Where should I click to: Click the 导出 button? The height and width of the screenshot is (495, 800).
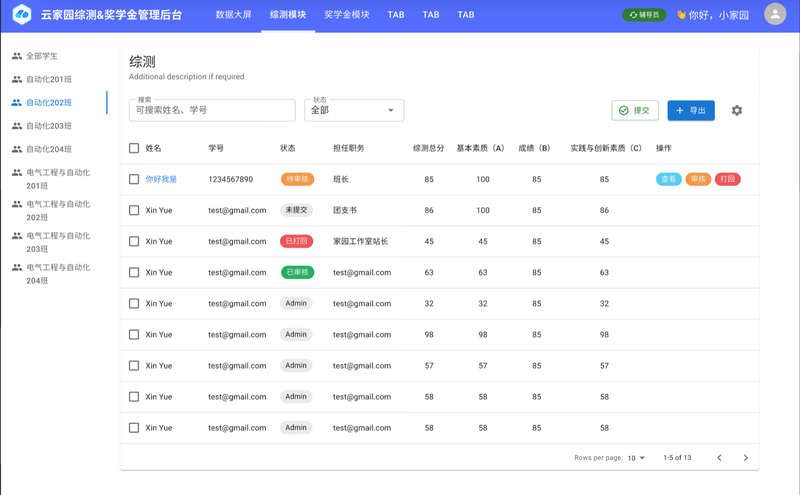(x=691, y=110)
